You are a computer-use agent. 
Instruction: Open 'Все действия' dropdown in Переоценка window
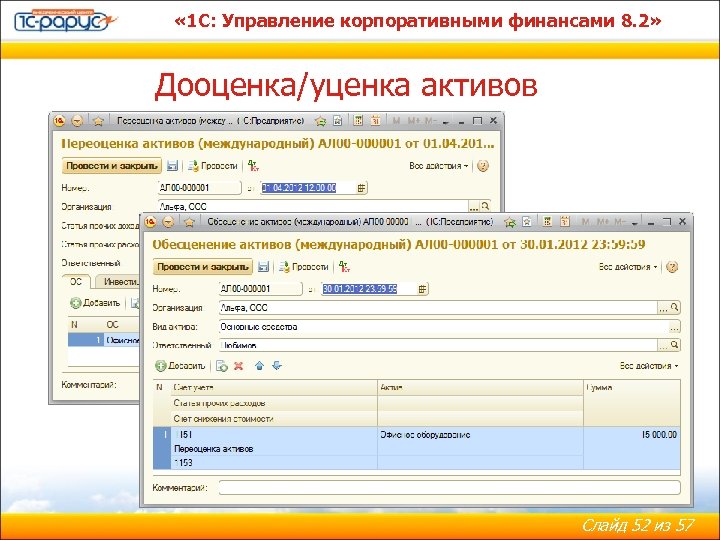point(439,166)
